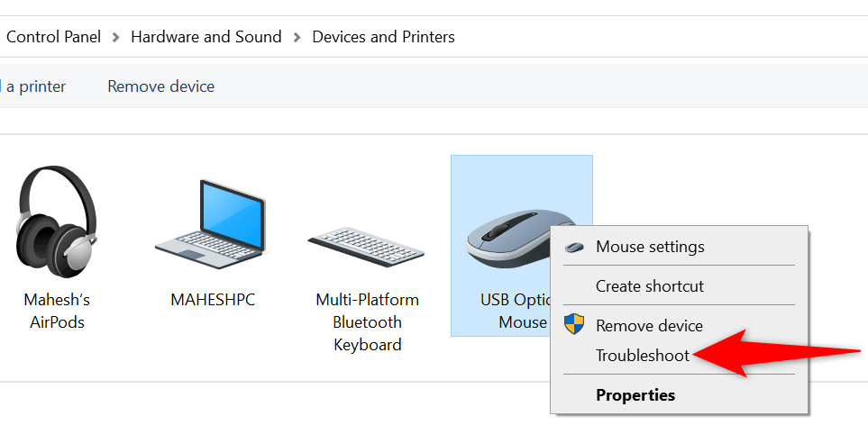868x425 pixels.
Task: Click the shield icon beside Remove device
Action: [x=574, y=324]
